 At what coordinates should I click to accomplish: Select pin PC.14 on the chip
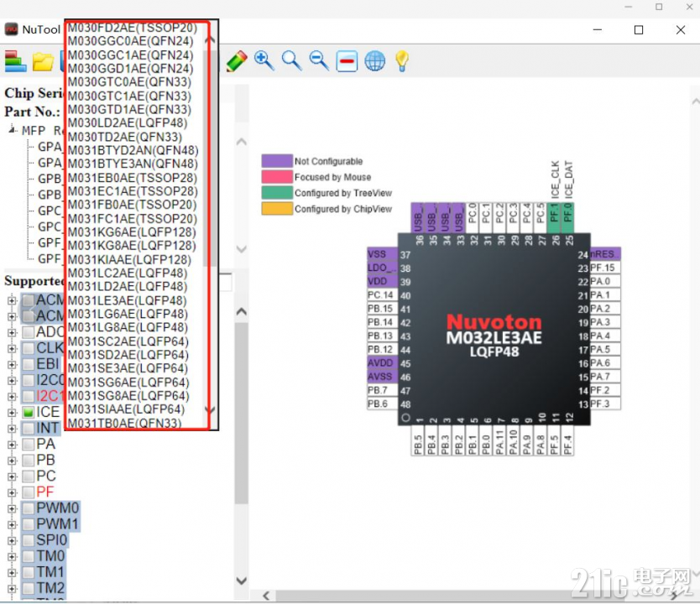[382, 294]
